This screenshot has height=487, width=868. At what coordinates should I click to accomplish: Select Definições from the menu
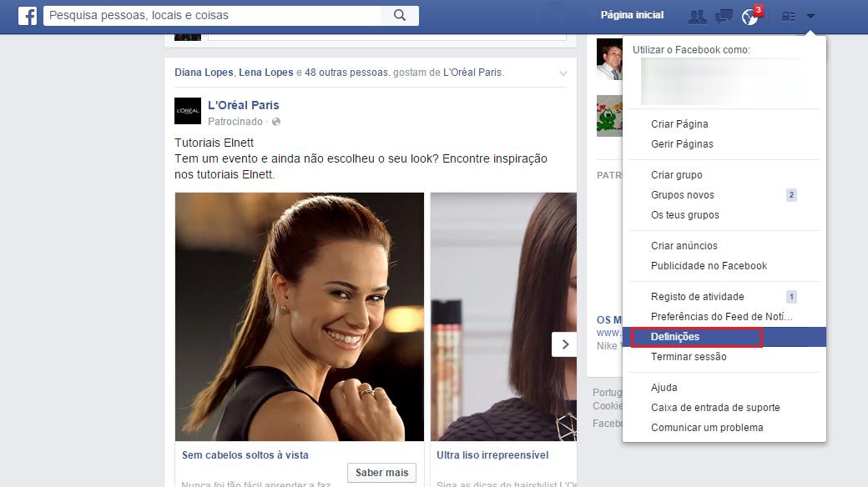(x=675, y=337)
